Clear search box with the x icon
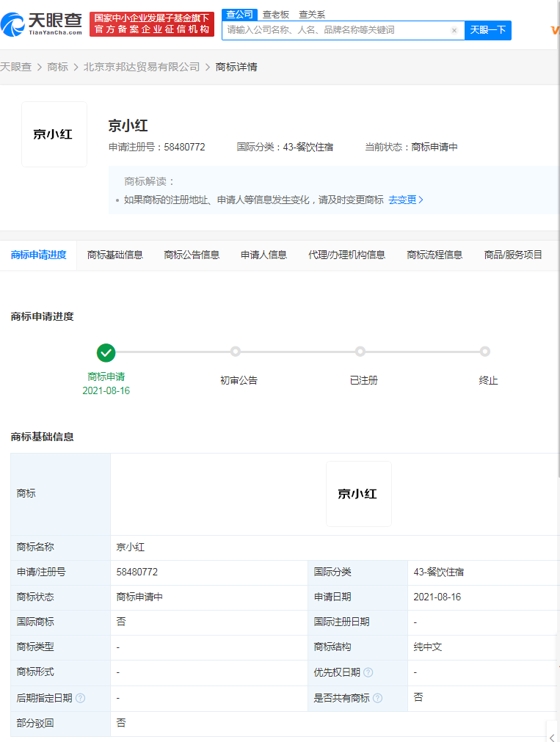Screen dimensions: 560x742 (x=454, y=30)
